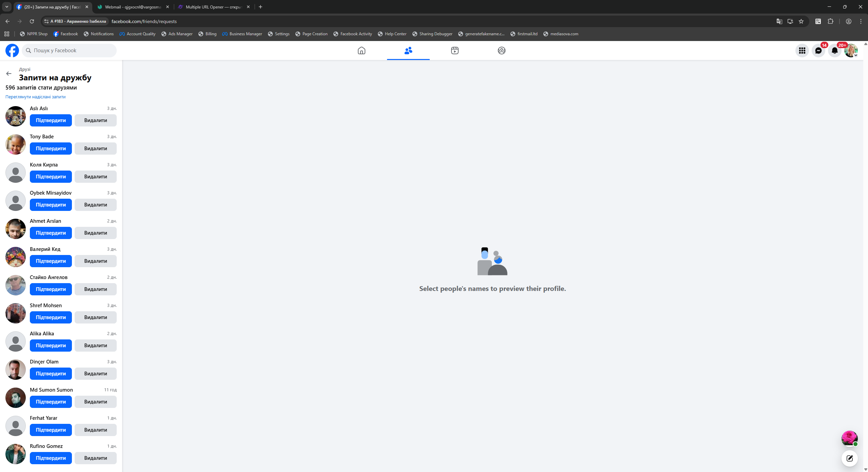
Task: Bookmark this page with the star icon
Action: [x=801, y=21]
